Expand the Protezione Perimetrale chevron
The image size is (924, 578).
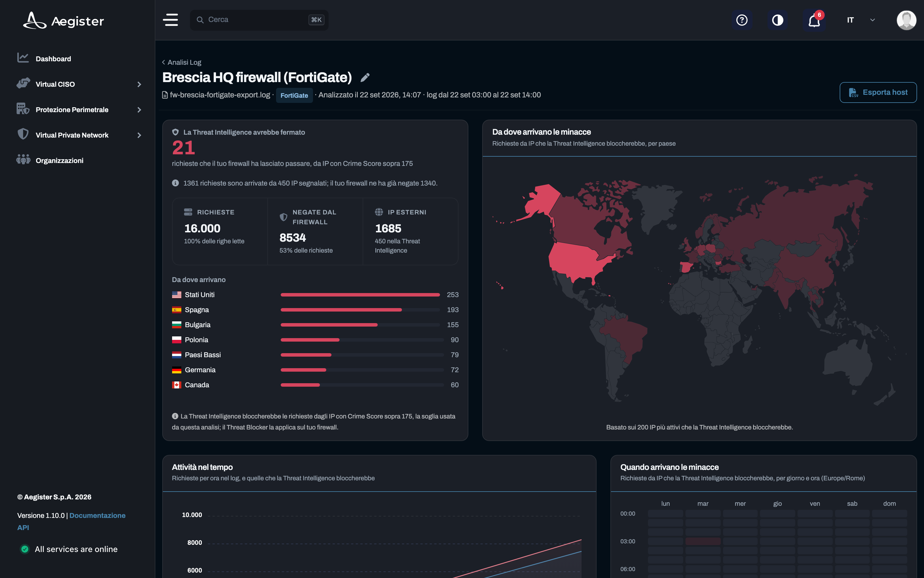139,110
